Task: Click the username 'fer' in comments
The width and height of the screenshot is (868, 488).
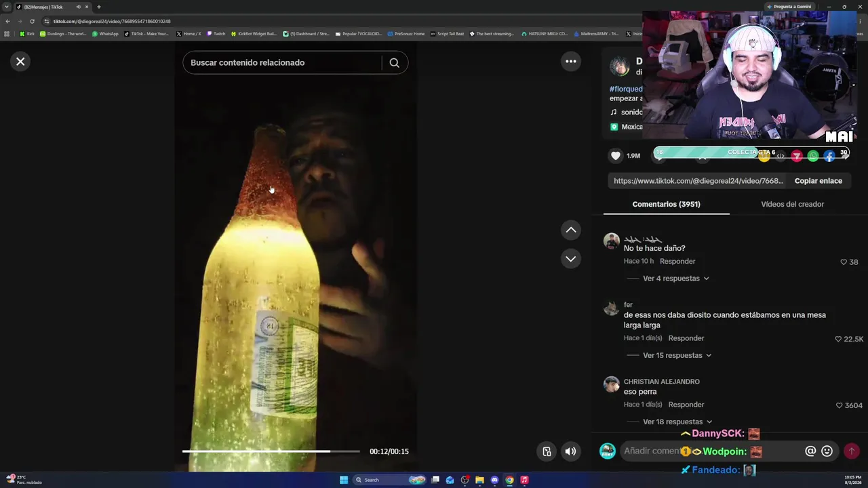Action: (628, 305)
